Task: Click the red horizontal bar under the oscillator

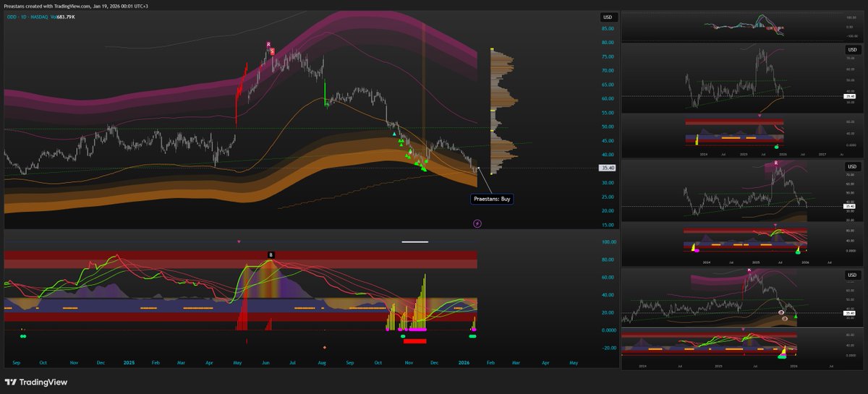Action: 415,341
